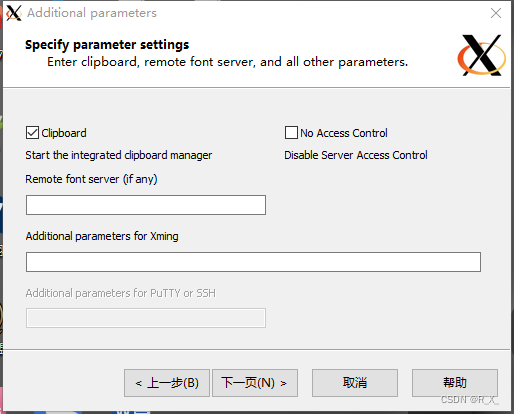514x414 pixels.
Task: Cancel the wizard with 取消
Action: pyautogui.click(x=355, y=383)
